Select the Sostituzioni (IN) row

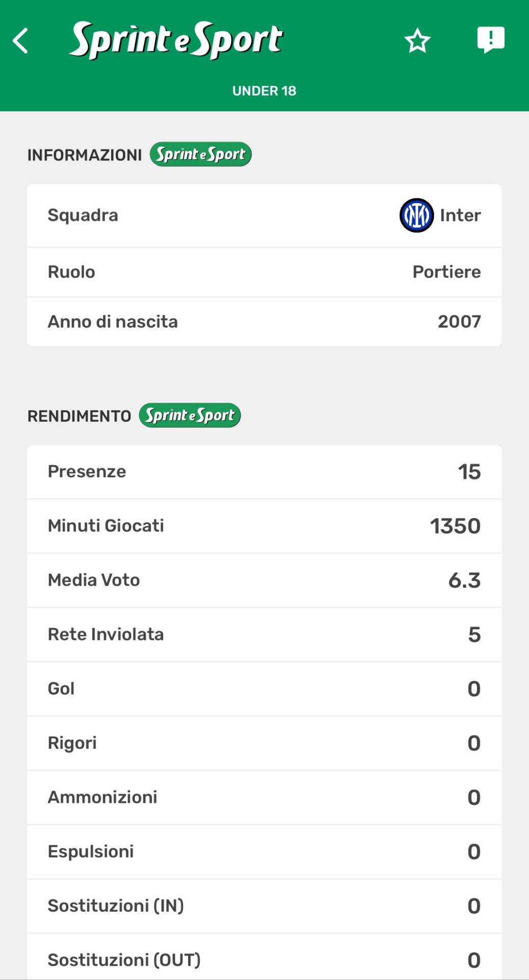[x=264, y=906]
